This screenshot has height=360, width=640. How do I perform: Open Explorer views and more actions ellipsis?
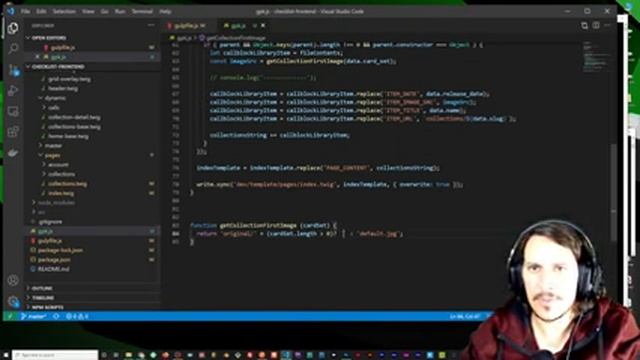(151, 25)
